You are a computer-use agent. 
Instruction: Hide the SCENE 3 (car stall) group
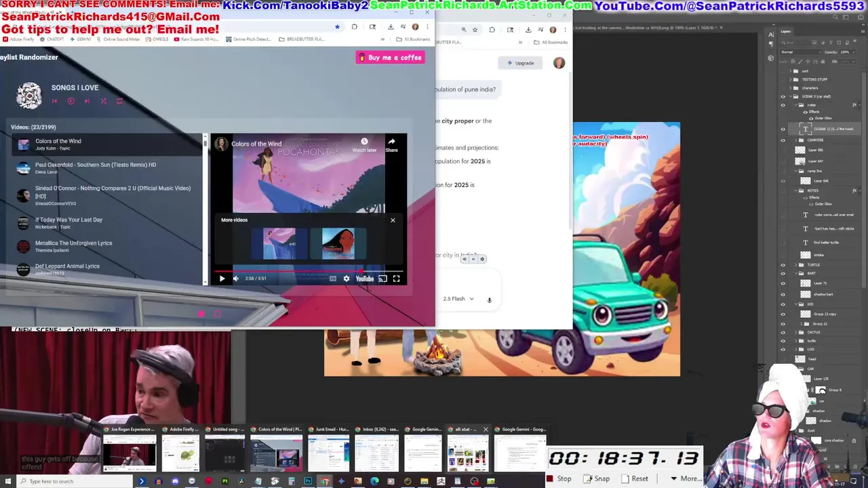783,96
